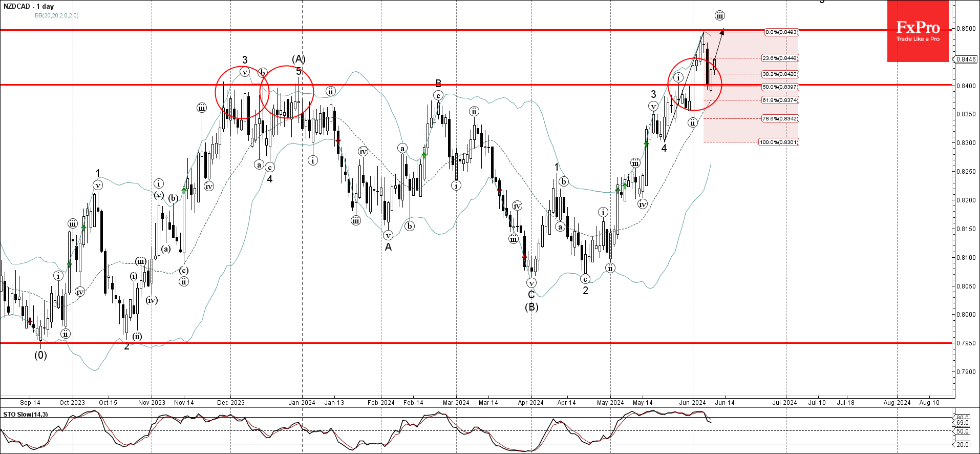
Task: Click the (0) wave label at chart bottom-left
Action: (x=40, y=355)
